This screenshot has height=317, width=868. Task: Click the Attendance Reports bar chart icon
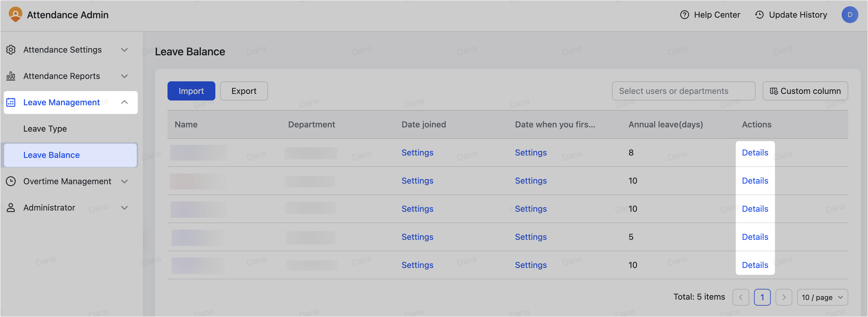(x=11, y=76)
